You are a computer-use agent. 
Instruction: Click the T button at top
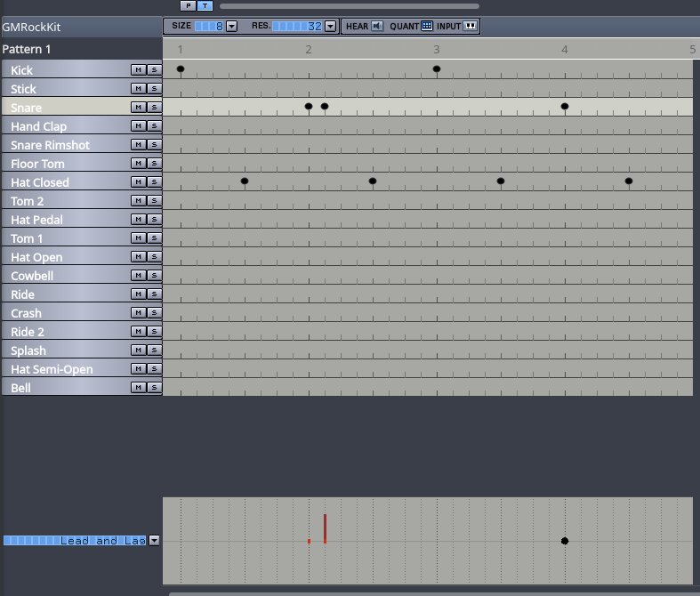205,6
